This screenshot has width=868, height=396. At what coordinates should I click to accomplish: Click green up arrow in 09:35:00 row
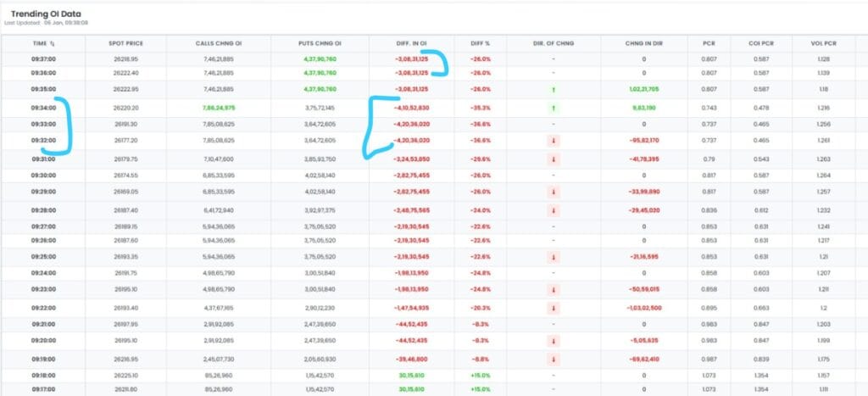(x=554, y=88)
